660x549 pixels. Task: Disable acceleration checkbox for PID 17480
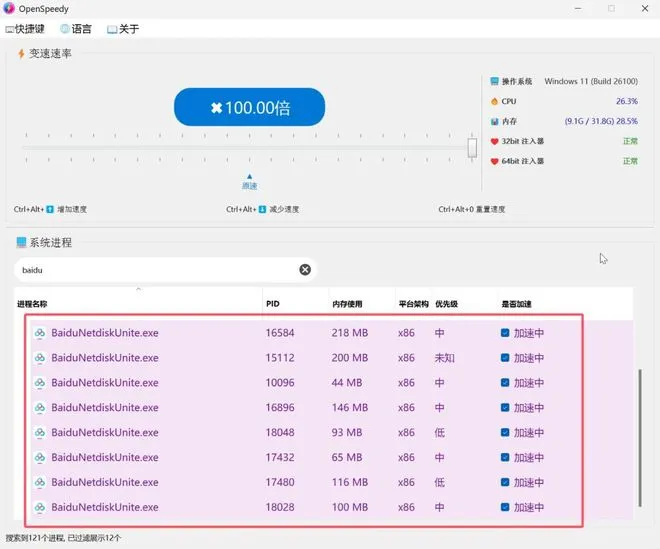pyautogui.click(x=506, y=482)
